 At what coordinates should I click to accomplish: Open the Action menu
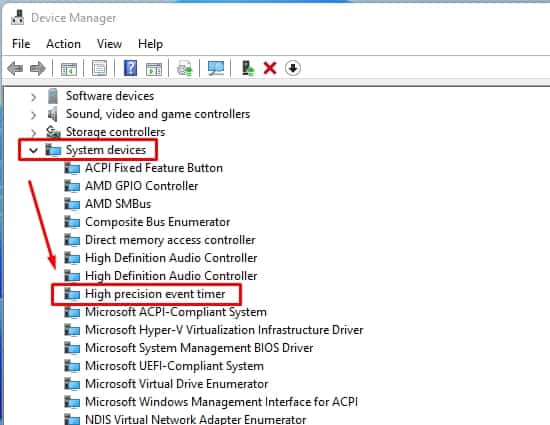(63, 44)
